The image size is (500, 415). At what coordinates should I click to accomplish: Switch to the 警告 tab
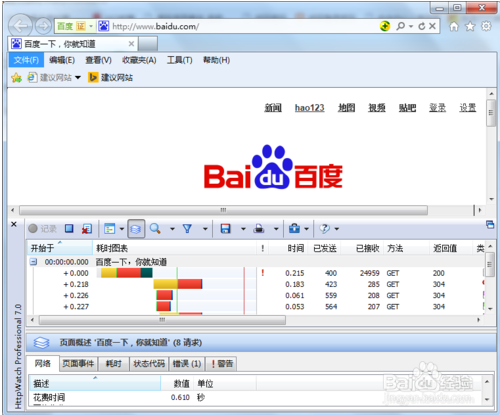click(x=222, y=363)
